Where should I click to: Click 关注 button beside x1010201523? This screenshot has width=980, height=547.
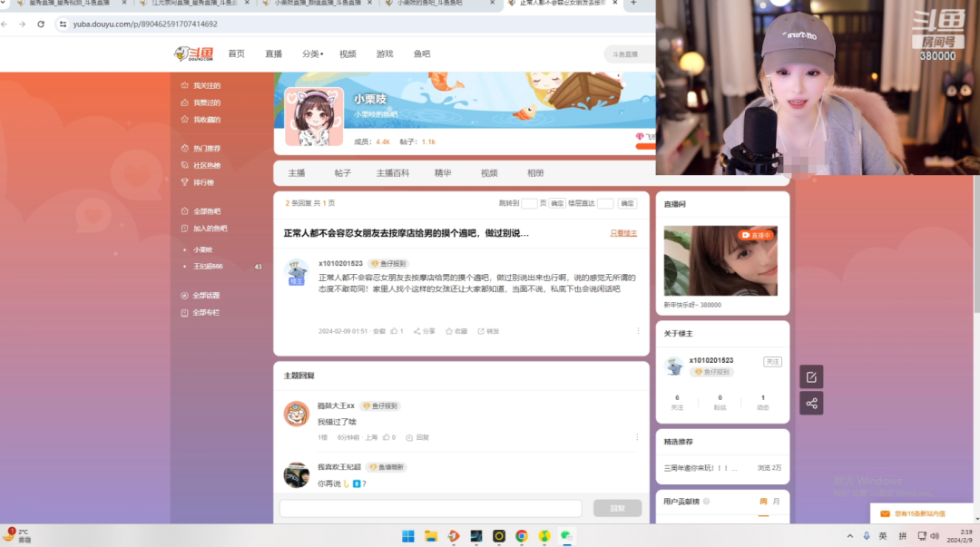point(772,361)
